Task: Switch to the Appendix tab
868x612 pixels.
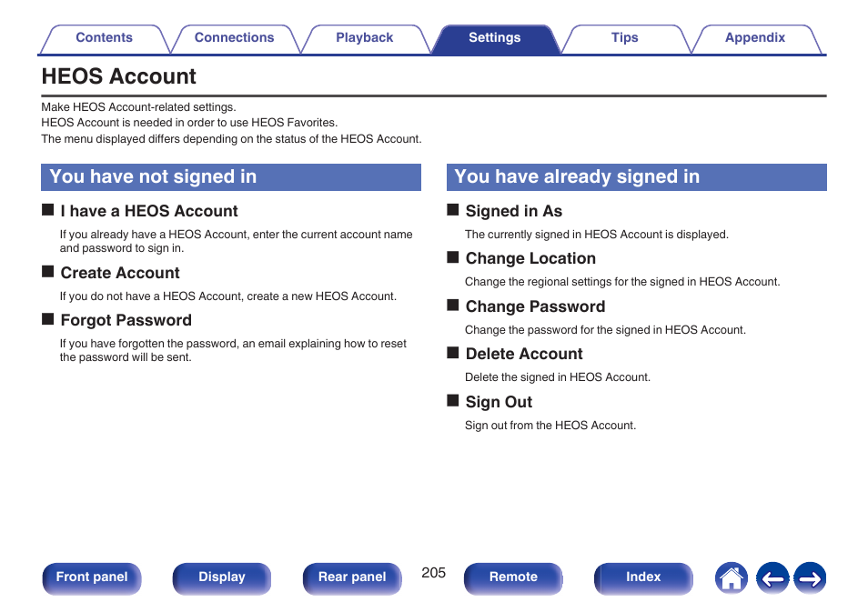Action: point(755,38)
